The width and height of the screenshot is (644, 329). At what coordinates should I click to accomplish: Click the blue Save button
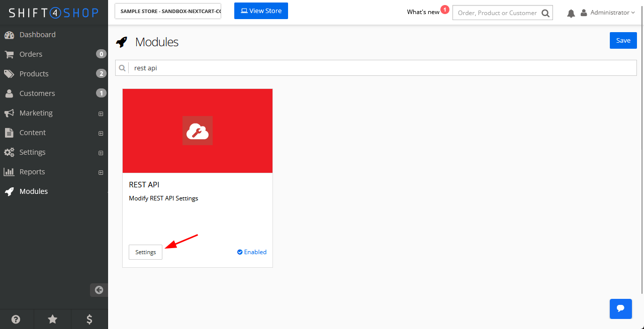(623, 41)
